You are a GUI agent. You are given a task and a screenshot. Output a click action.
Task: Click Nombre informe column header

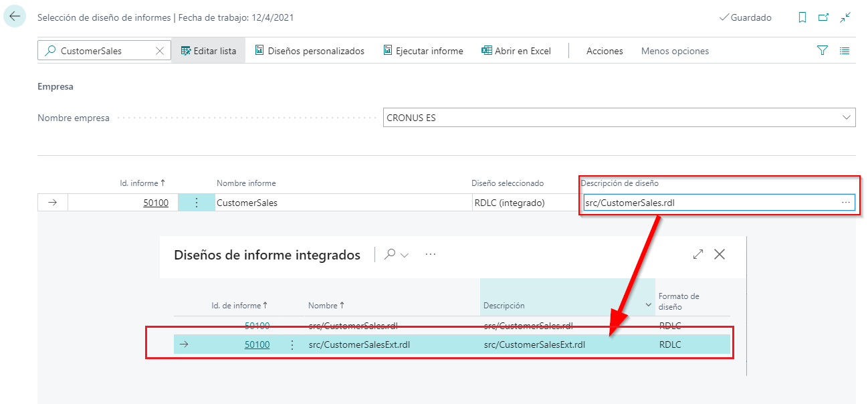click(246, 183)
